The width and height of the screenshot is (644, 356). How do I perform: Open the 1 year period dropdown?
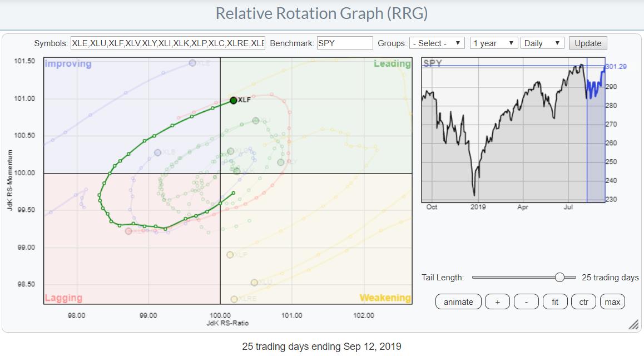pos(493,43)
